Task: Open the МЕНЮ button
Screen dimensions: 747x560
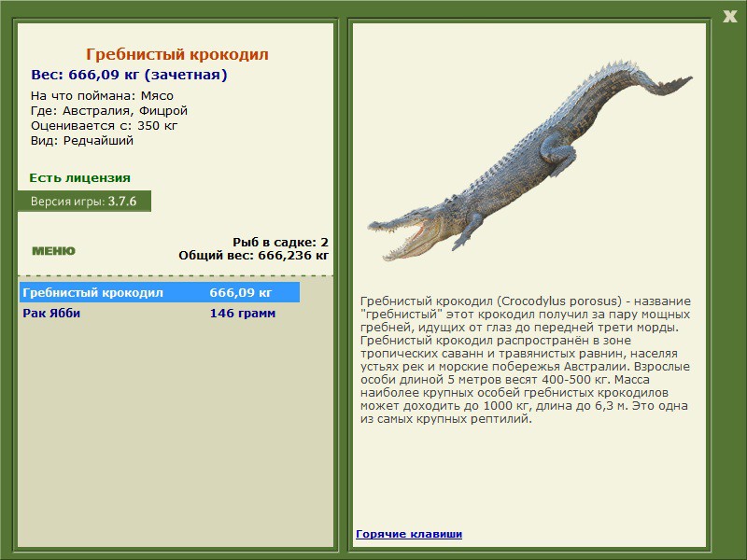Action: pyautogui.click(x=53, y=251)
